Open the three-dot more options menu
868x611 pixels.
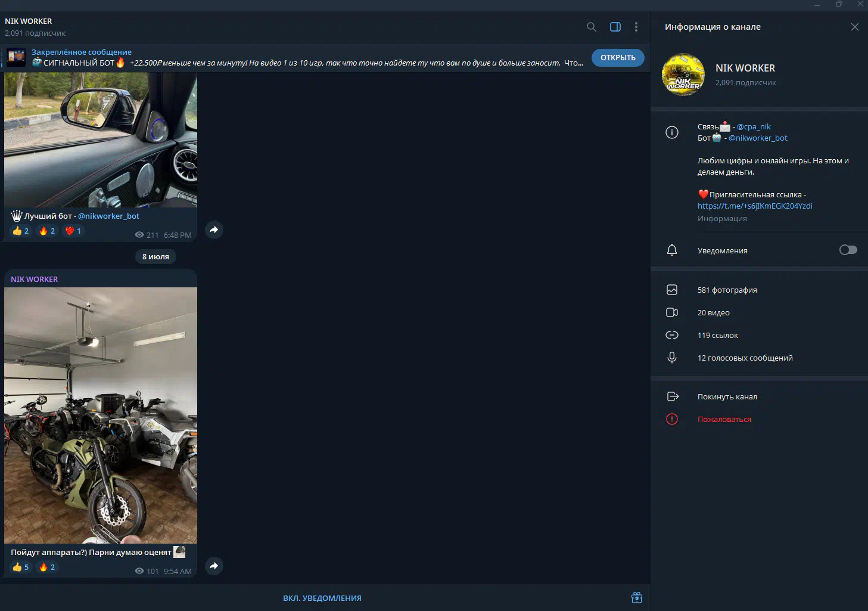click(x=636, y=27)
